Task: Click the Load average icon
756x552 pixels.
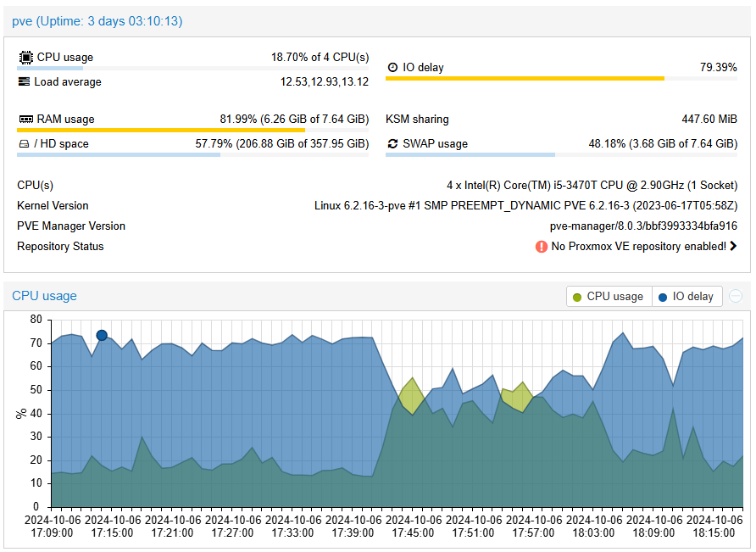Action: 25,82
